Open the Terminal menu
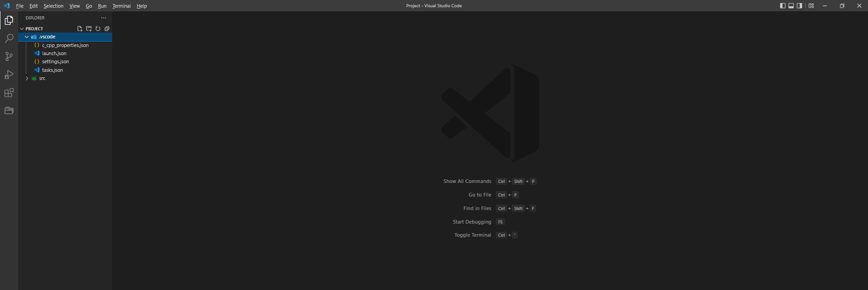 (x=122, y=6)
